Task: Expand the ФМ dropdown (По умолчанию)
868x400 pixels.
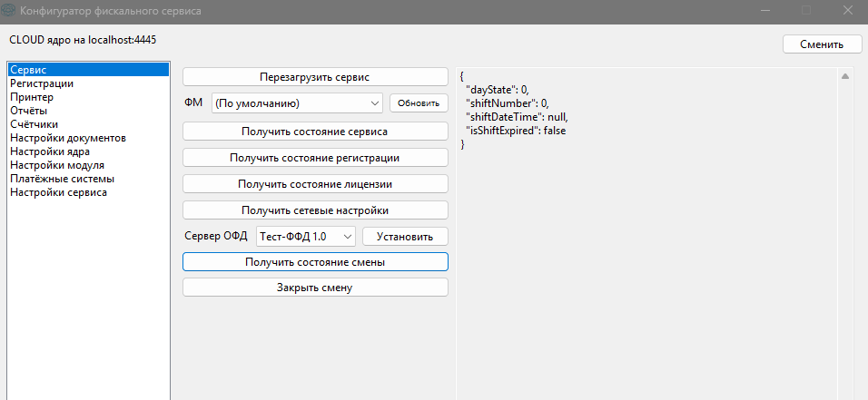Action: [297, 102]
